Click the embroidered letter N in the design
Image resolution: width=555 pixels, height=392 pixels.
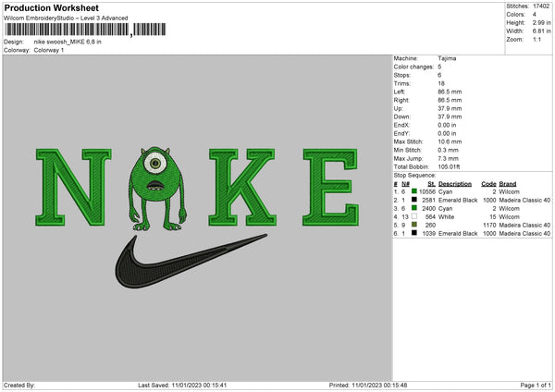(x=73, y=187)
